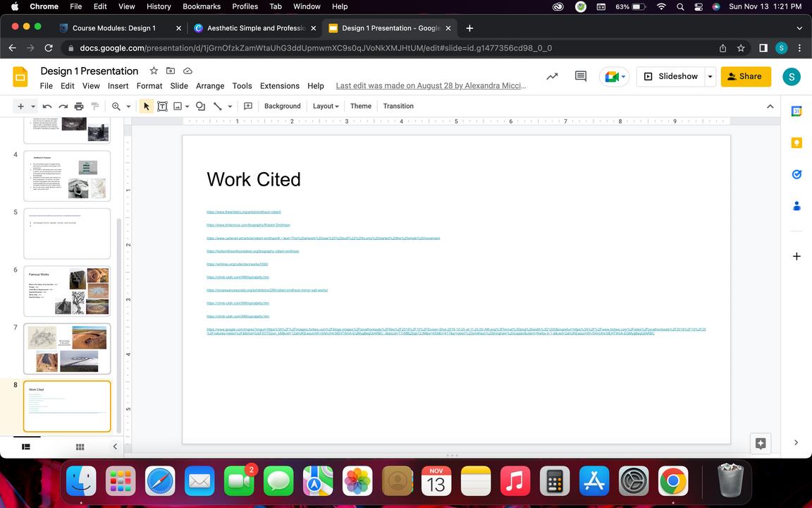Viewport: 812px width, 508px height.
Task: Open Contacts side panel
Action: tap(796, 206)
